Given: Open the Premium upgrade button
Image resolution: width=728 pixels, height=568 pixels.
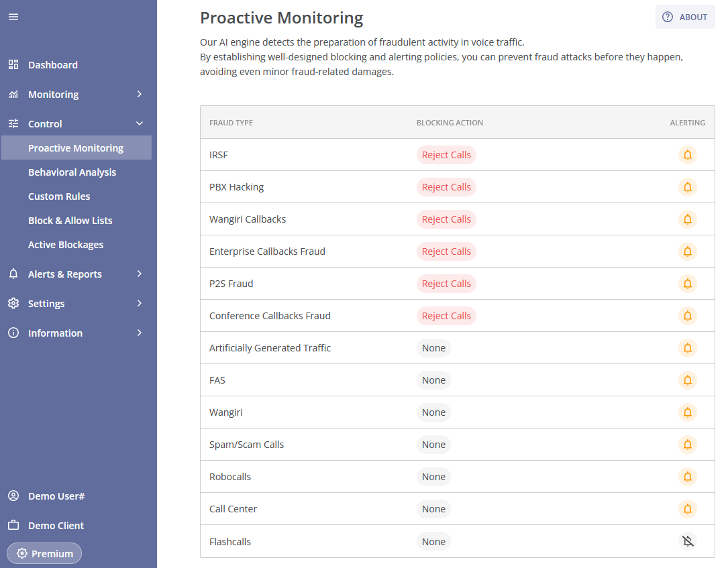Looking at the screenshot, I should coord(44,553).
